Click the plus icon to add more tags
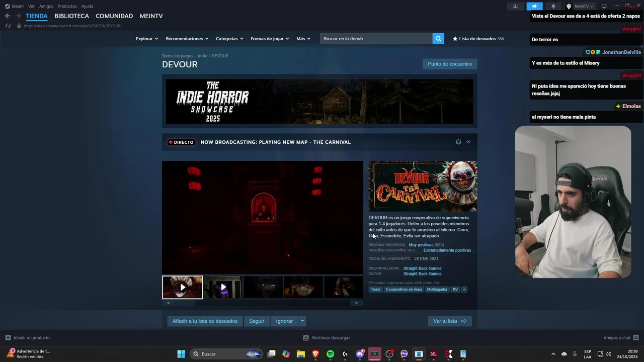644x362 pixels. point(464,290)
